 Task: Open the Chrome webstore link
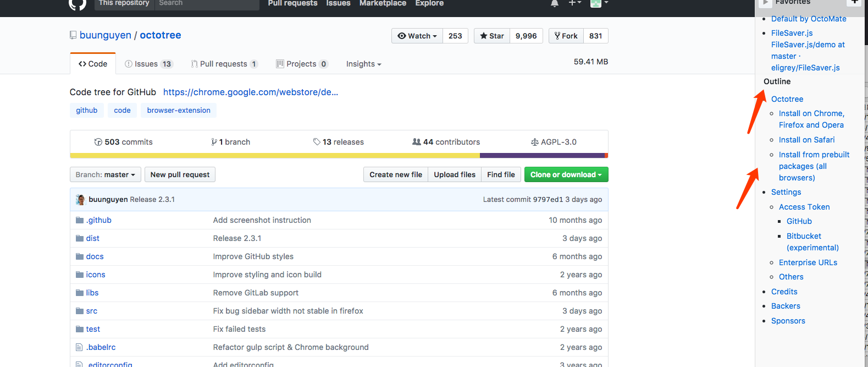[x=251, y=92]
